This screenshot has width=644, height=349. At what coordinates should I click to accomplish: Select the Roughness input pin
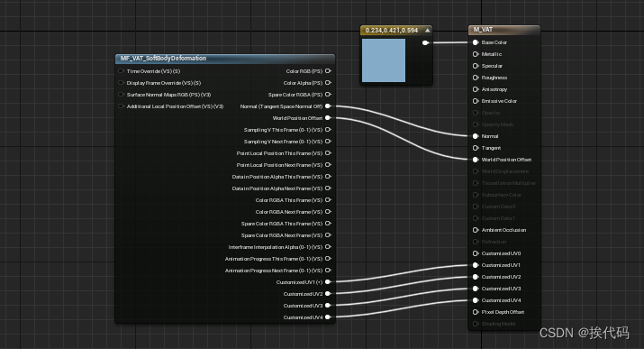coord(476,78)
